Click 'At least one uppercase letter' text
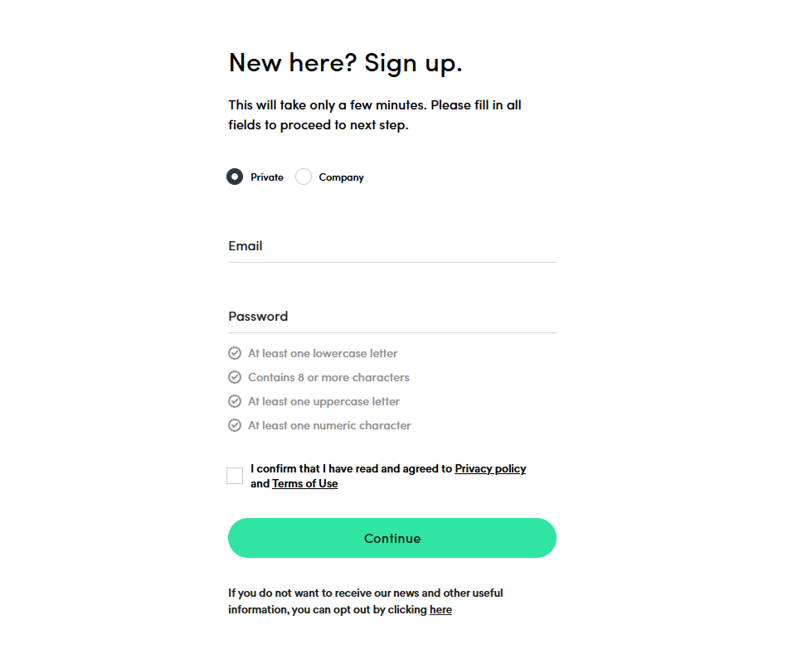 pos(323,402)
